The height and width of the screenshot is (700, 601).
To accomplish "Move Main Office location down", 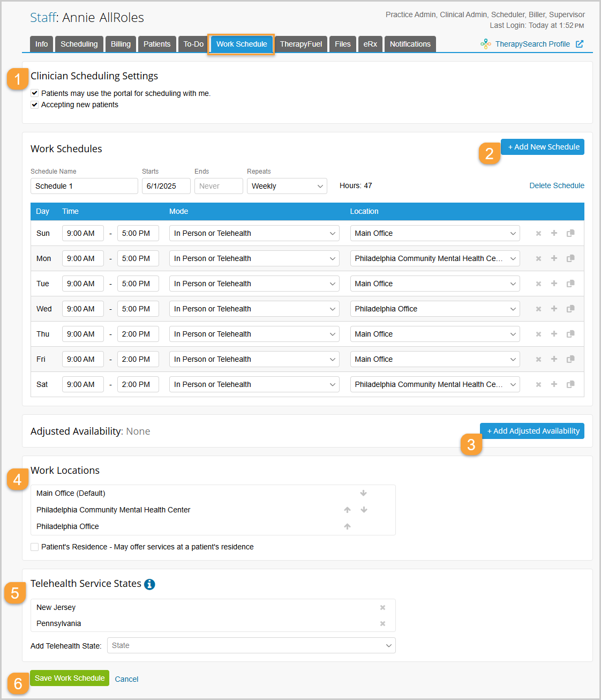I will click(364, 493).
